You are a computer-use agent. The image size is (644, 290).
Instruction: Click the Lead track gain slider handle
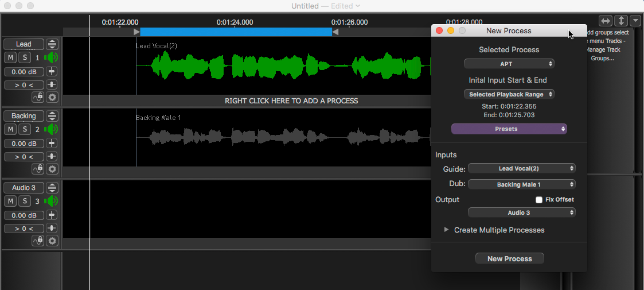tap(52, 71)
